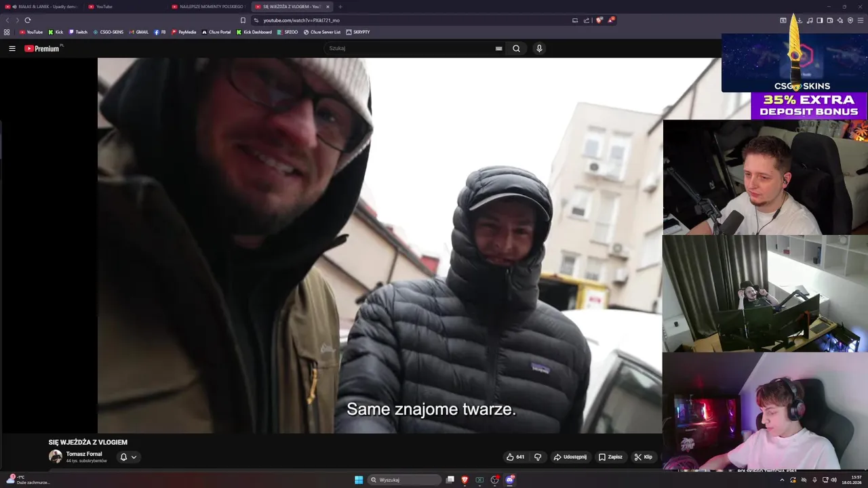The image size is (868, 488).
Task: Open the Twitch bookmark
Action: tap(78, 32)
